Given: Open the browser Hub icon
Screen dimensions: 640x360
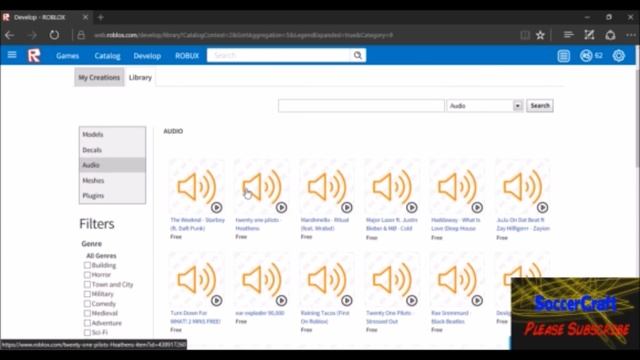Looking at the screenshot, I should pos(568,35).
